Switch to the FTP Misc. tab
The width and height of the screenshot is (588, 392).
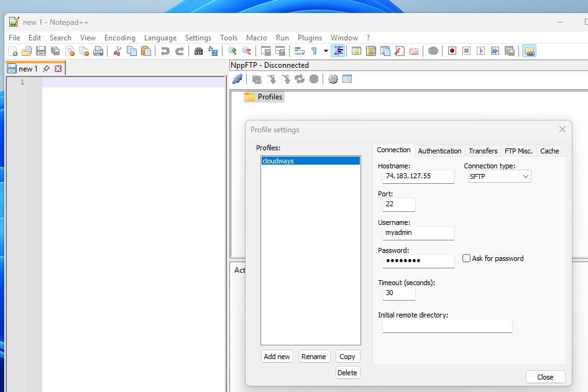518,151
